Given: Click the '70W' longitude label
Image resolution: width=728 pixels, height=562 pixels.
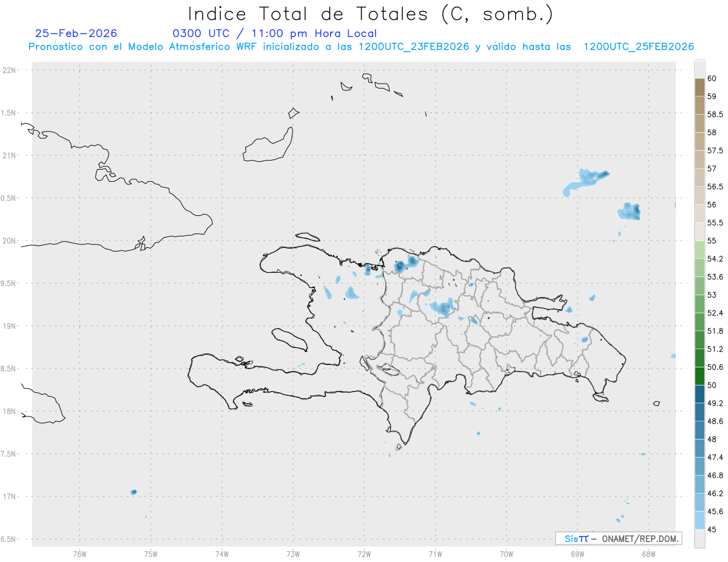Looking at the screenshot, I should [507, 554].
